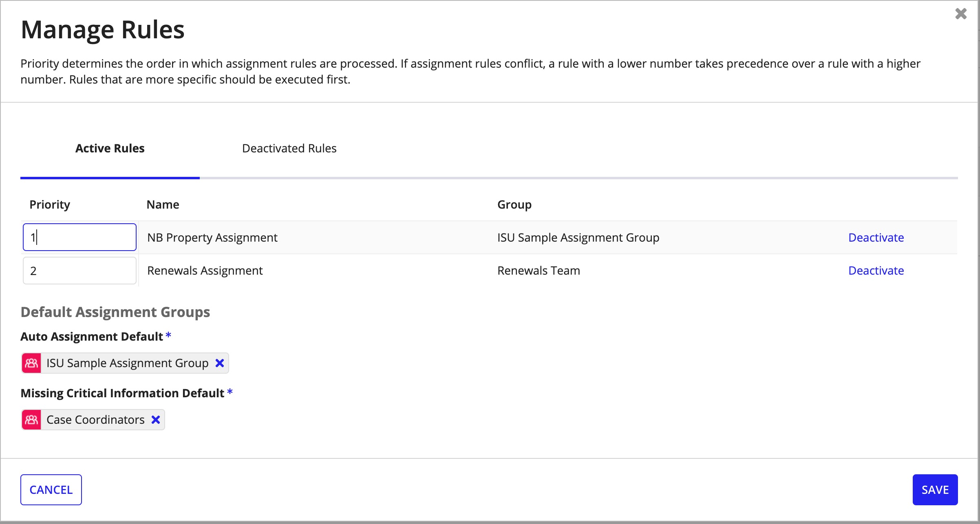Screen dimensions: 980x524
Task: Click the Default Assignment Groups heading
Action: [x=115, y=312]
